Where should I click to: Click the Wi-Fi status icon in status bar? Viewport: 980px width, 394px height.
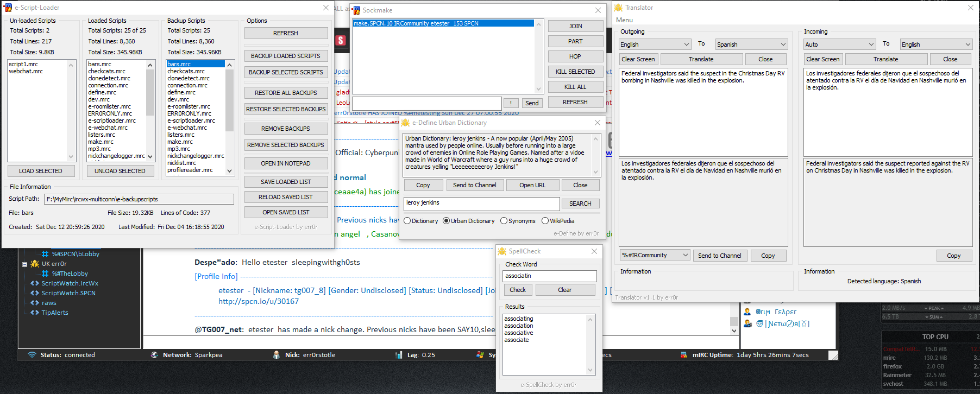32,355
